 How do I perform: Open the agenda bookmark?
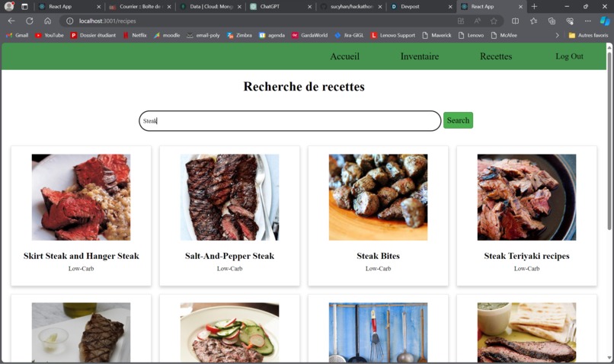(x=272, y=35)
